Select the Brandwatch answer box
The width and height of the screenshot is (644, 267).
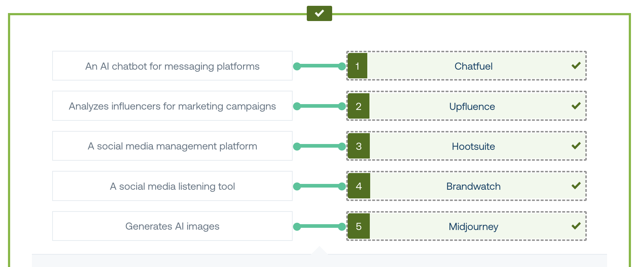(467, 186)
